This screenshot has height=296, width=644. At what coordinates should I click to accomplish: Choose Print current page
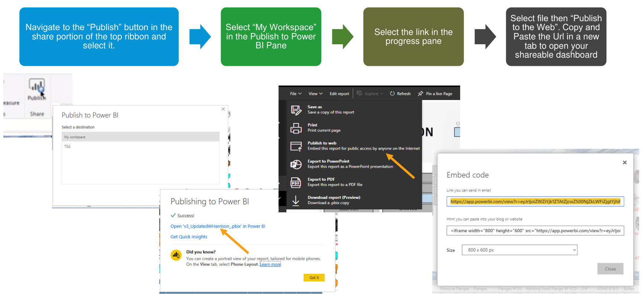324,131
